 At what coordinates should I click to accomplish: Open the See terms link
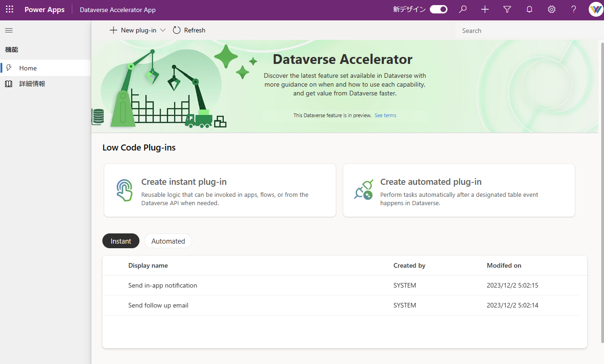(385, 115)
